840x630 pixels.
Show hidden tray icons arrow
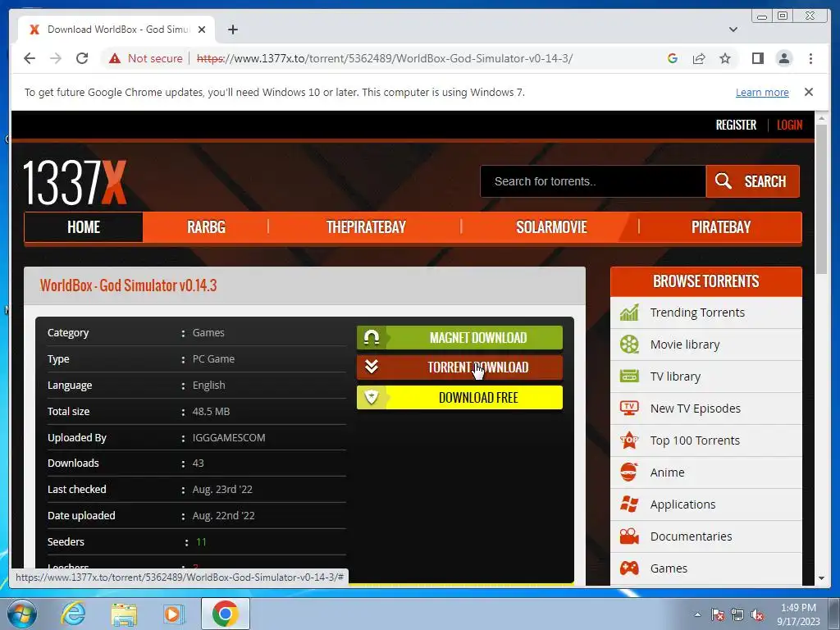pos(697,614)
